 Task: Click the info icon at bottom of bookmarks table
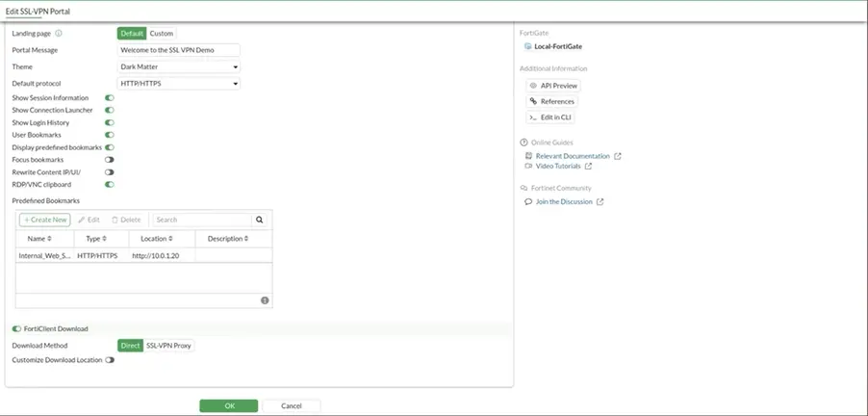pyautogui.click(x=265, y=300)
